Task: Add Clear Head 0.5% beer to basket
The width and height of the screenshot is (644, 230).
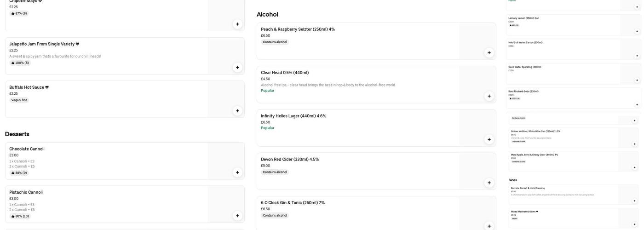Action: pos(489,96)
